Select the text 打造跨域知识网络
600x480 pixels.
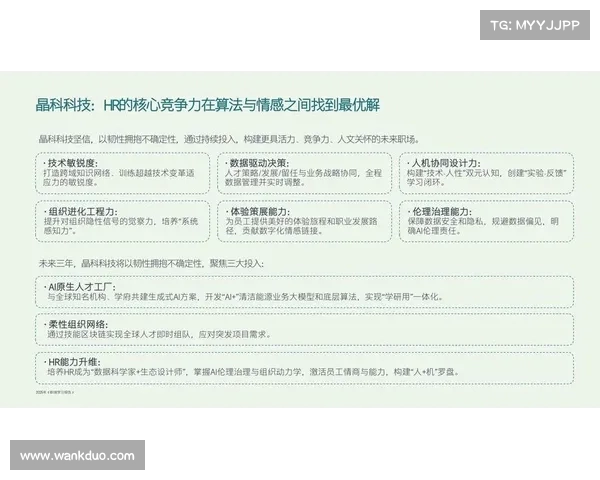point(77,173)
